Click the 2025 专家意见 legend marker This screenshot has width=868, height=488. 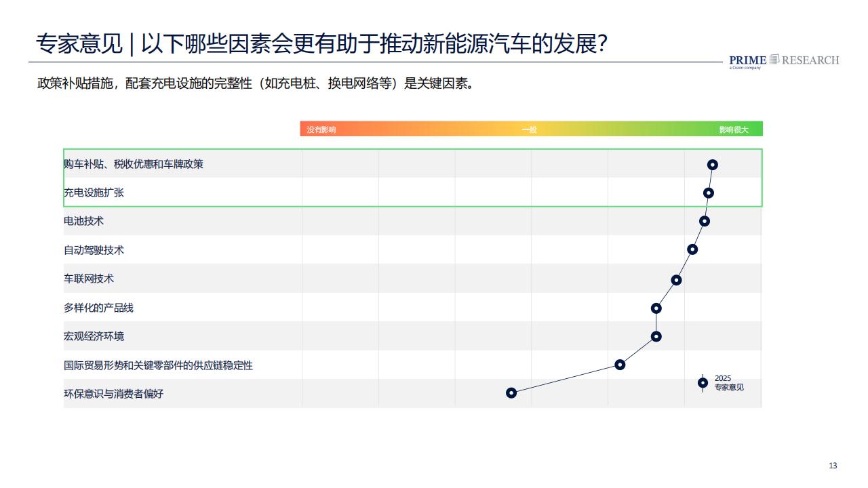coord(703,383)
